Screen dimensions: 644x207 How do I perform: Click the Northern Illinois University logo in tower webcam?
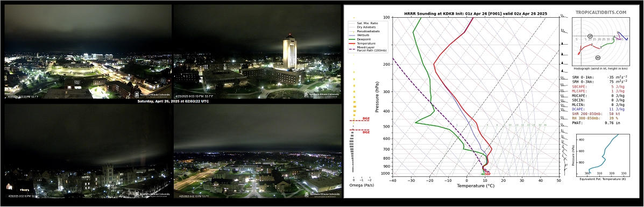pos(322,94)
